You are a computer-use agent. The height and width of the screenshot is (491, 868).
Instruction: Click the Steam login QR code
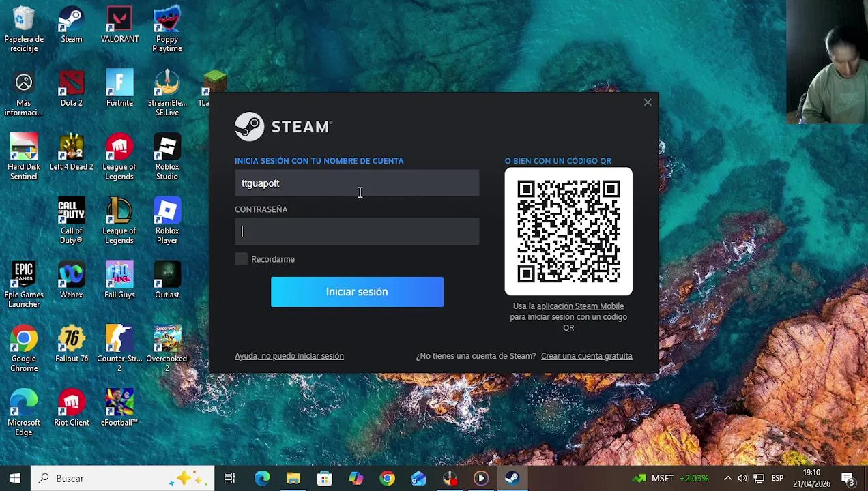coord(568,231)
